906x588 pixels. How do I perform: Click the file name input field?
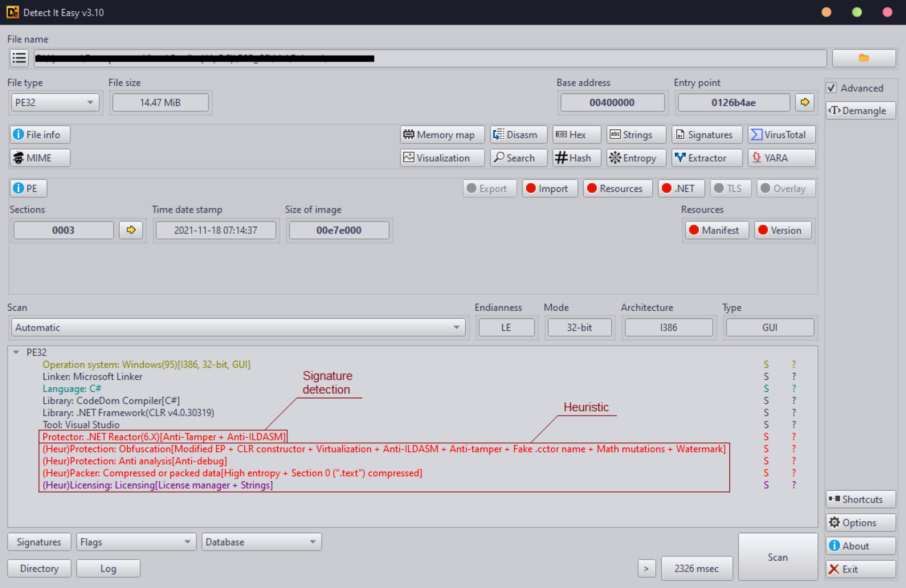click(427, 58)
